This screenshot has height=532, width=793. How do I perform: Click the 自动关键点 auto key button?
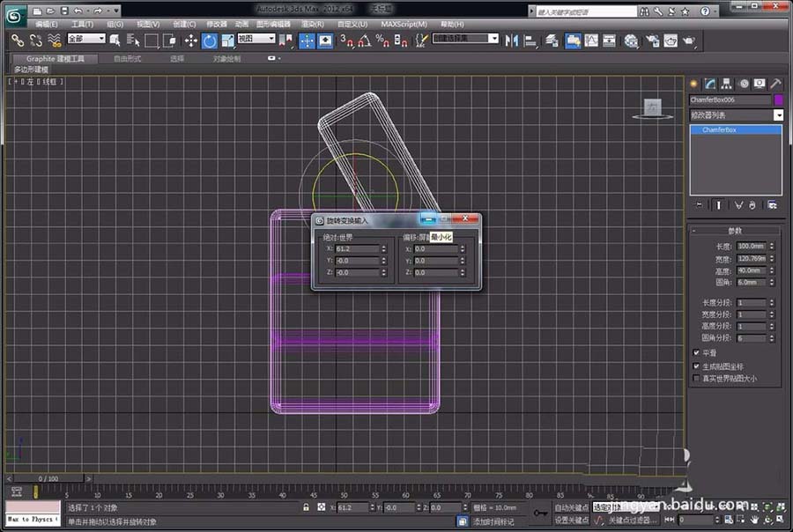(571, 507)
